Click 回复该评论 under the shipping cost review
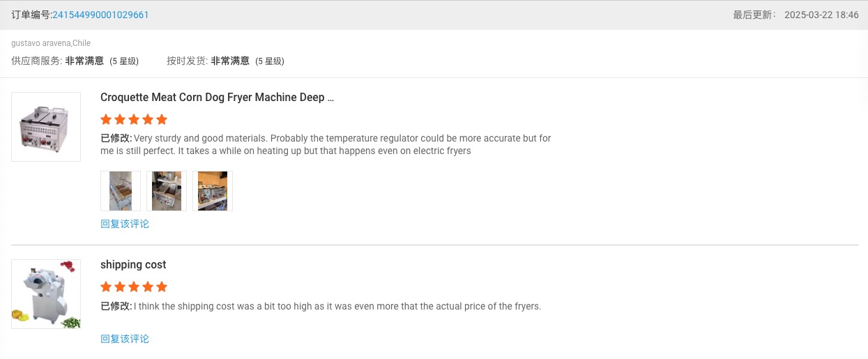 click(x=125, y=339)
